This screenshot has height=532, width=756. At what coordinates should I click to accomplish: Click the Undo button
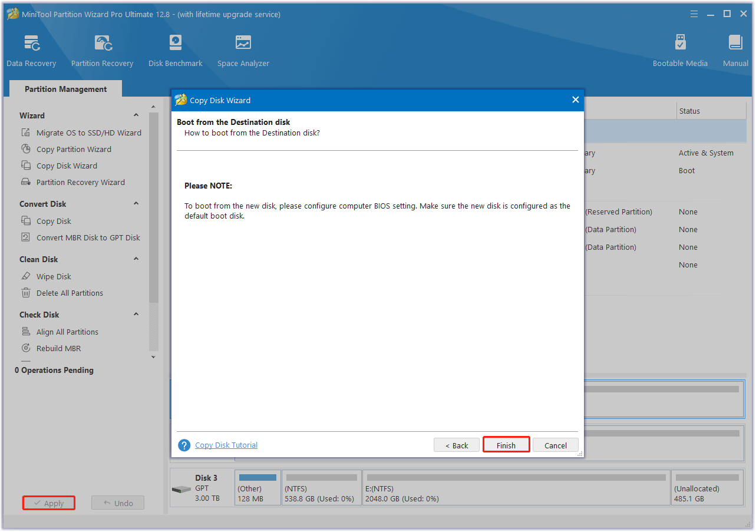click(x=118, y=503)
